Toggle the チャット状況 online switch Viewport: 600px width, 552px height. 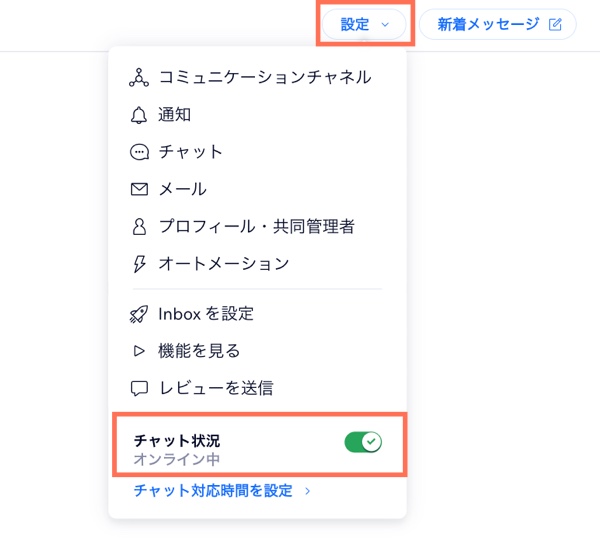pos(363,442)
